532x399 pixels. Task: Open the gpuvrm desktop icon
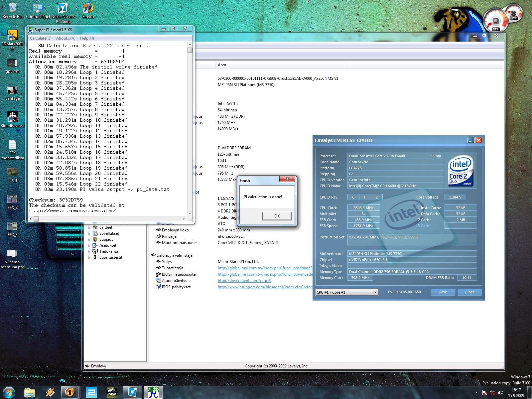pos(12,66)
